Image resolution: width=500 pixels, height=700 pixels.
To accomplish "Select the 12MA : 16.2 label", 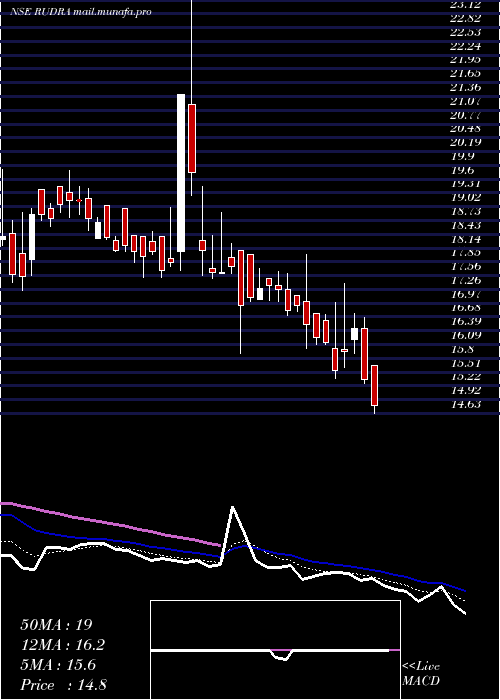I will click(63, 645).
